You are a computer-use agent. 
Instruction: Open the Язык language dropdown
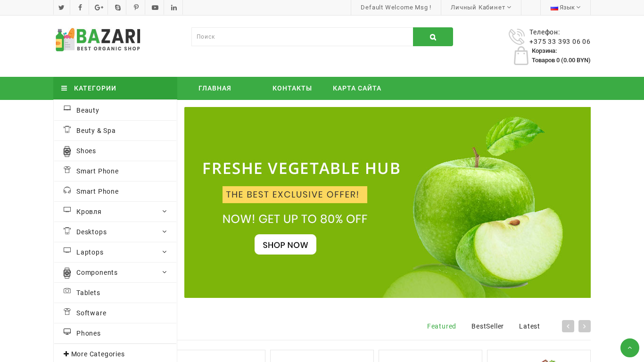click(x=565, y=8)
